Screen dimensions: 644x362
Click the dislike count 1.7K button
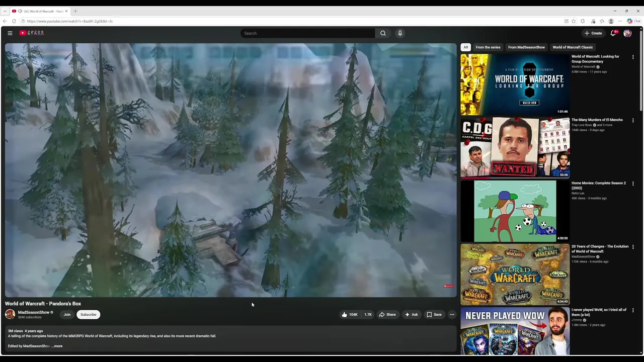[368, 315]
